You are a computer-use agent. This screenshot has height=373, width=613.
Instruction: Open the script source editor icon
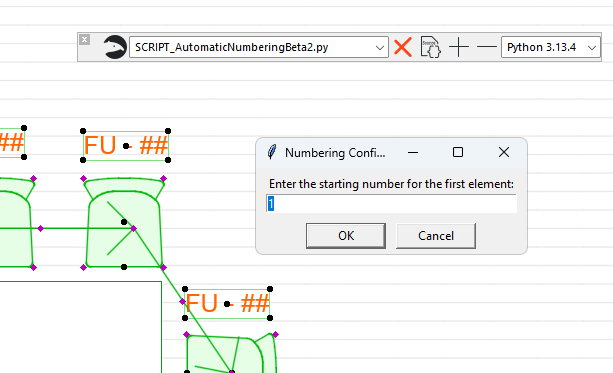click(430, 47)
